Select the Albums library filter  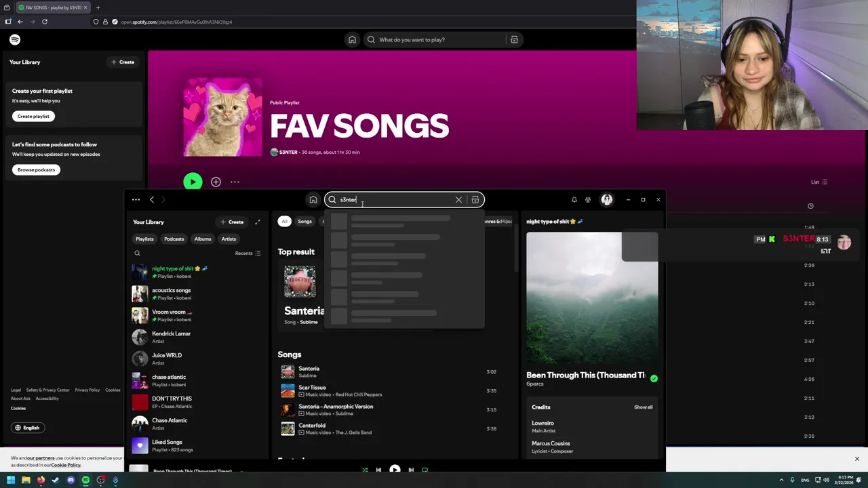203,239
